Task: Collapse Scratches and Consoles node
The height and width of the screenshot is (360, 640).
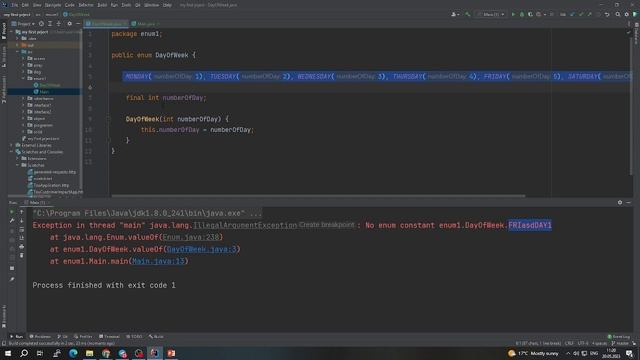Action: (11, 152)
